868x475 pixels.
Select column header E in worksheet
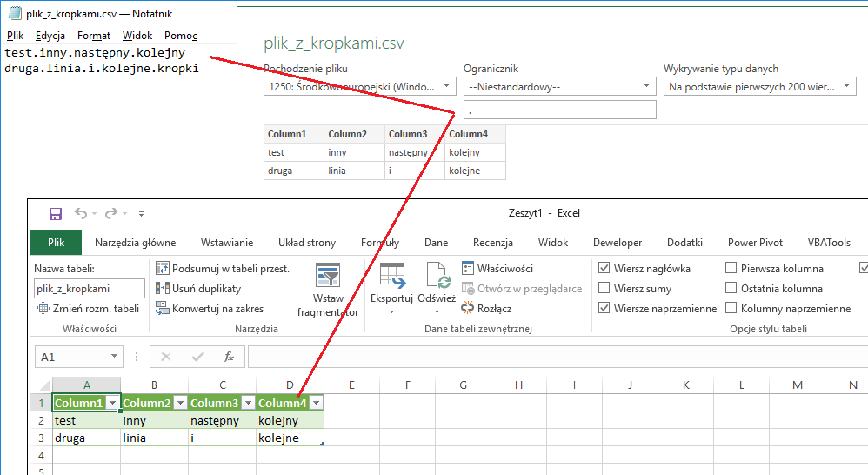click(x=351, y=385)
